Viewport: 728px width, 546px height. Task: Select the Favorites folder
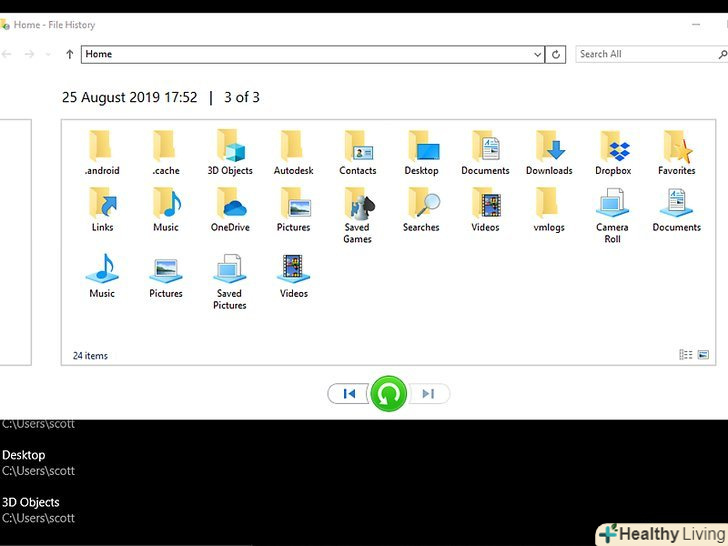pos(676,153)
